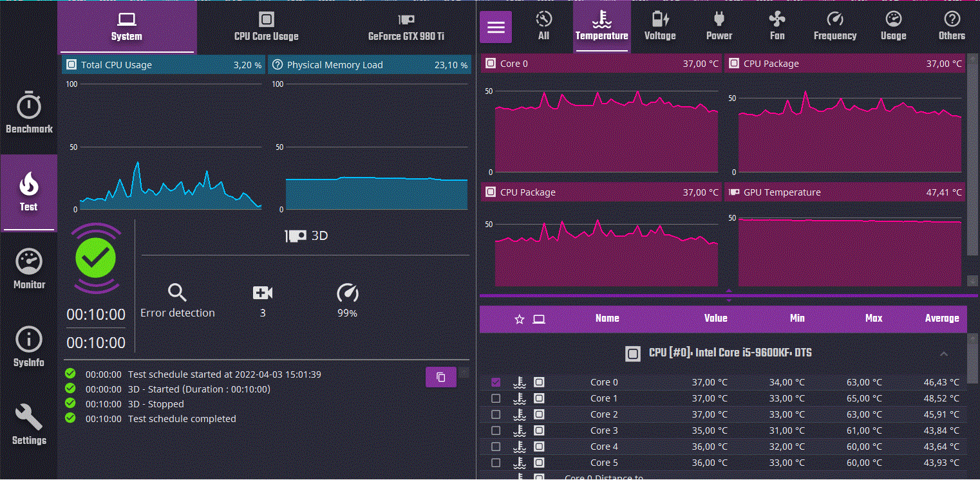Click the 99% GPU load gauge
The image size is (980, 480).
(x=348, y=301)
